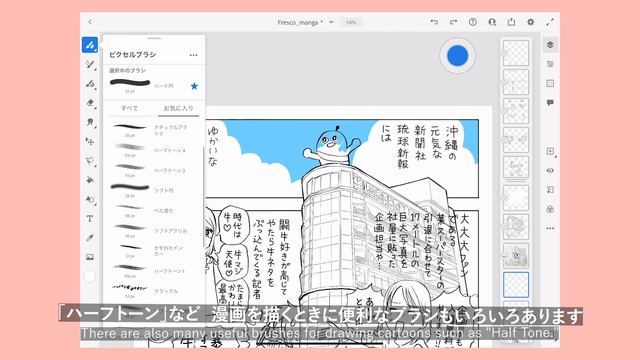Enter full screen mode
640x360 pixels.
[550, 22]
